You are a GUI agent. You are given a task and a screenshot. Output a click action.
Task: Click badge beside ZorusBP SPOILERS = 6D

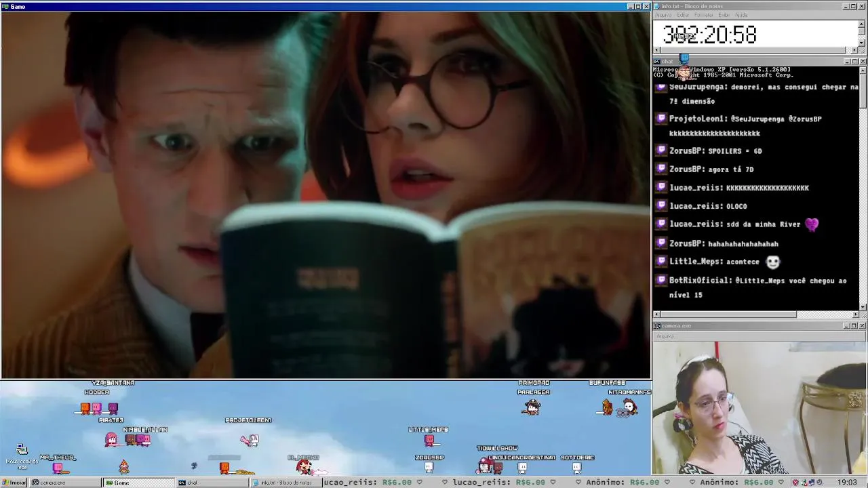pos(661,150)
